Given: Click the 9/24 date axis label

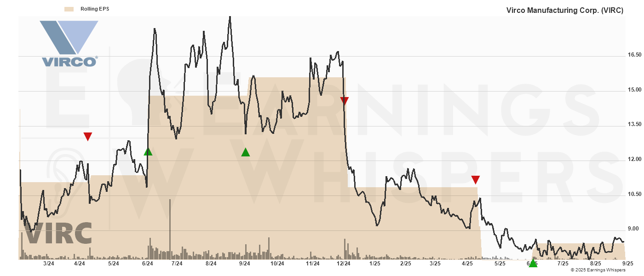Looking at the screenshot, I should pos(245,264).
